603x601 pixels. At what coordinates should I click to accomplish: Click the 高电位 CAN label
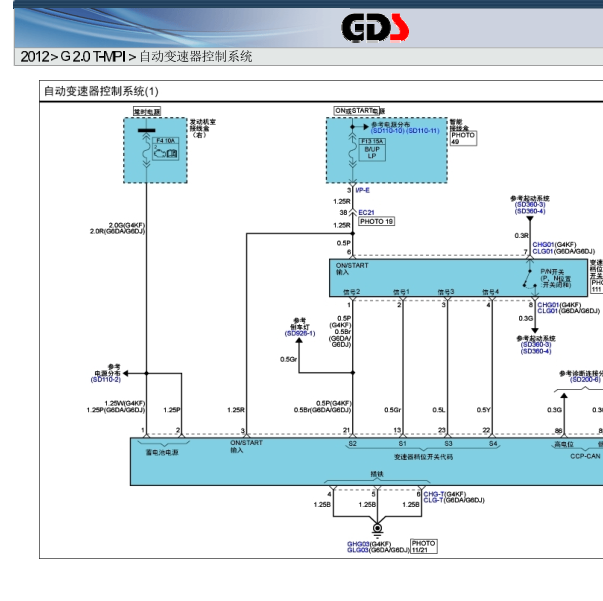(564, 445)
